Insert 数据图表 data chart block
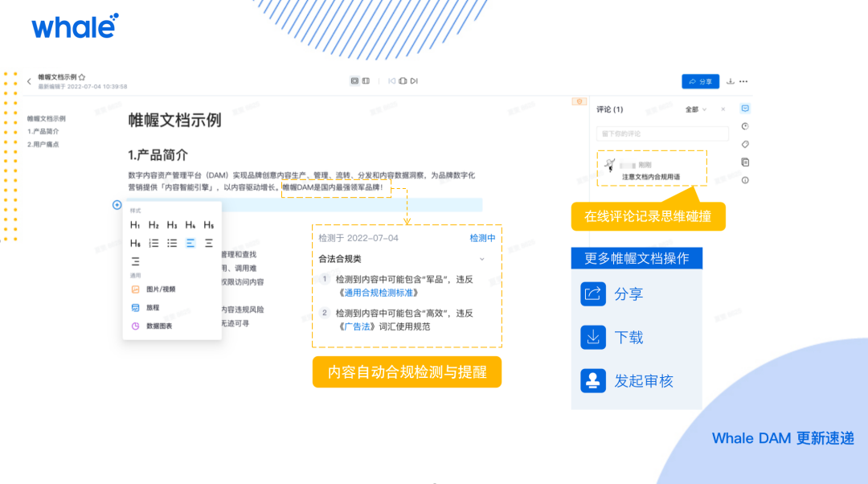The height and width of the screenshot is (484, 868). (x=152, y=326)
